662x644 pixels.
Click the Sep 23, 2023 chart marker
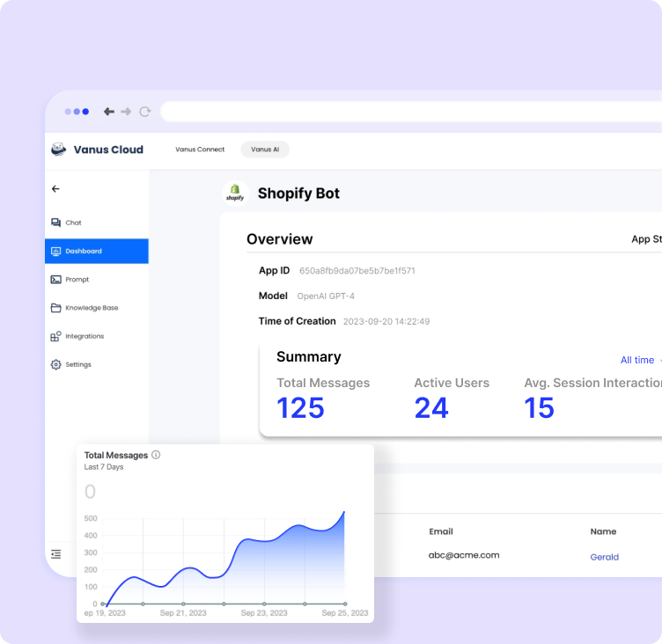click(x=264, y=604)
